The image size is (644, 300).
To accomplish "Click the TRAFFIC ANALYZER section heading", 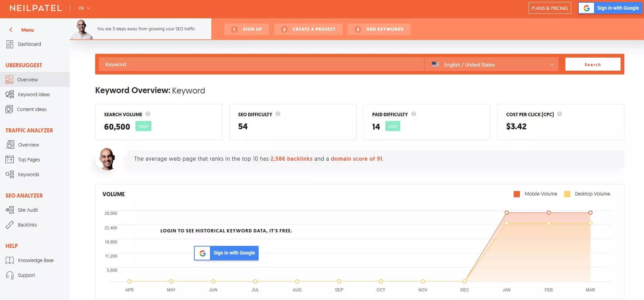I will tap(29, 130).
